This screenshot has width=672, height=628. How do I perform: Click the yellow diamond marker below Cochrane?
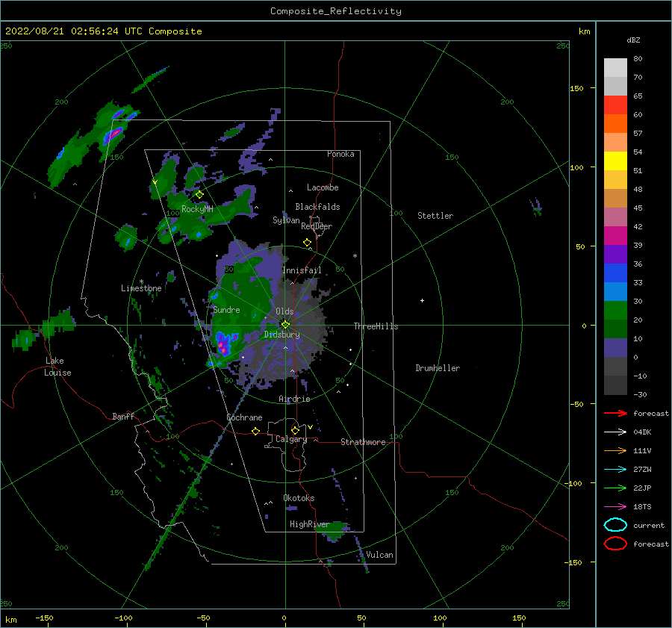[255, 432]
